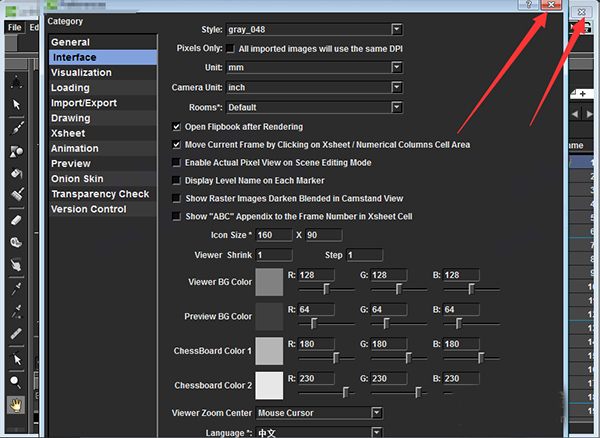Select the Eraser tool
The width and height of the screenshot is (600, 438).
17,219
